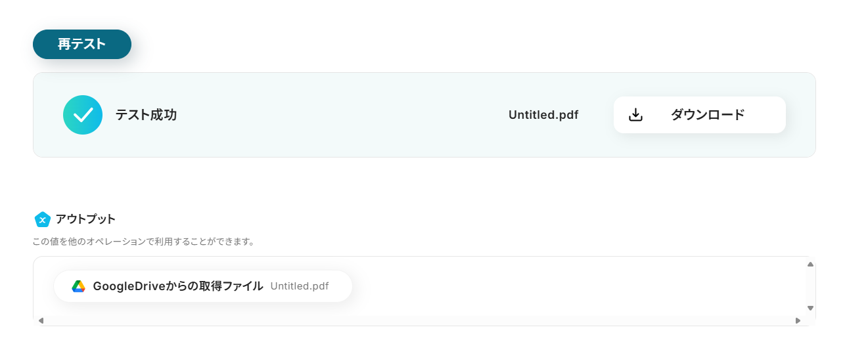The width and height of the screenshot is (868, 363).
Task: Click the Untitled.pdf filename beside download button
Action: pyautogui.click(x=543, y=115)
